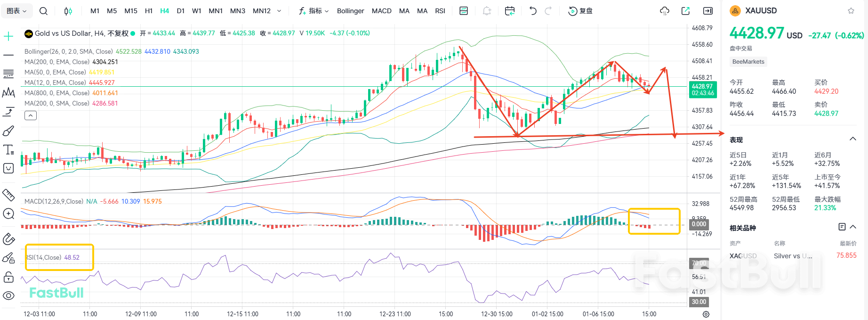Viewport: 868px width, 320px height.
Task: Choose the text annotation tool
Action: coord(8,150)
